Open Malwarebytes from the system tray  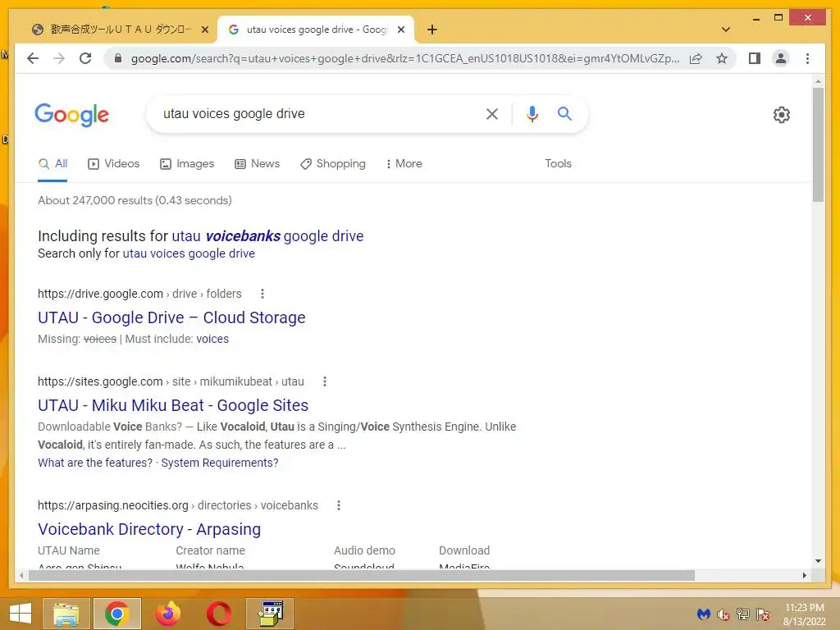click(x=703, y=614)
